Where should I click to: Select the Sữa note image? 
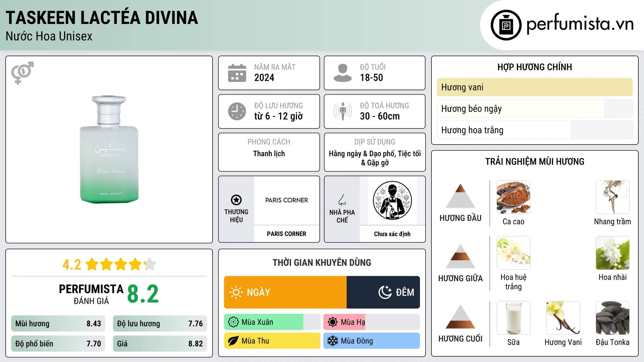(x=514, y=318)
